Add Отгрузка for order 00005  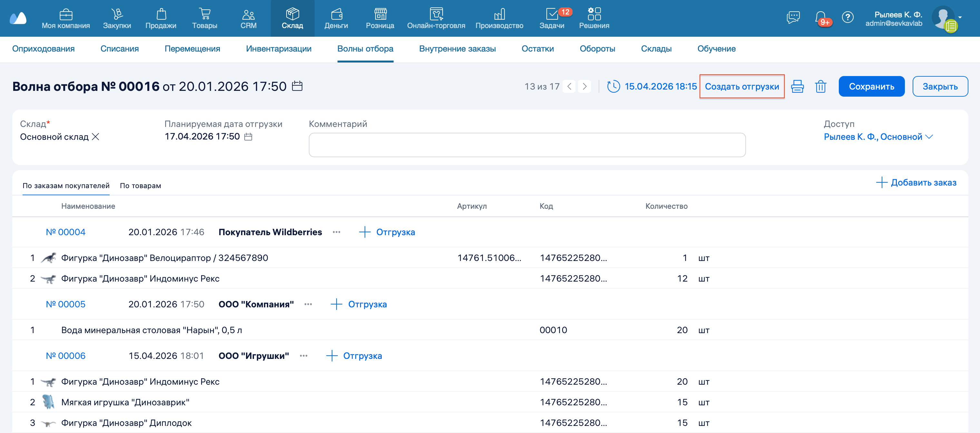359,304
